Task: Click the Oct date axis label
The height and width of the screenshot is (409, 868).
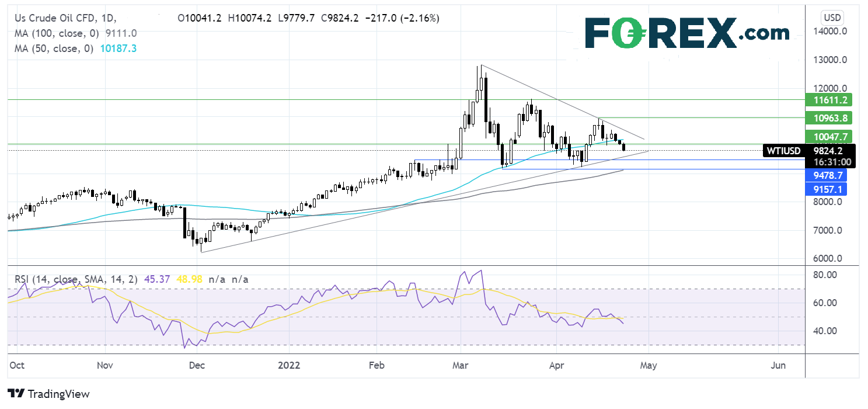Action: click(x=16, y=365)
